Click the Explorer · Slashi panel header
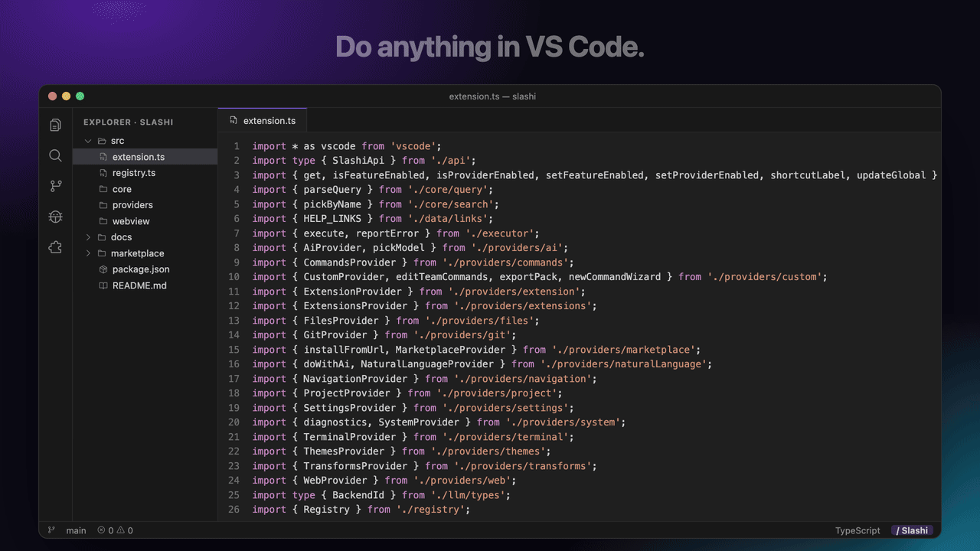Screen dimensions: 980x551 coord(129,122)
